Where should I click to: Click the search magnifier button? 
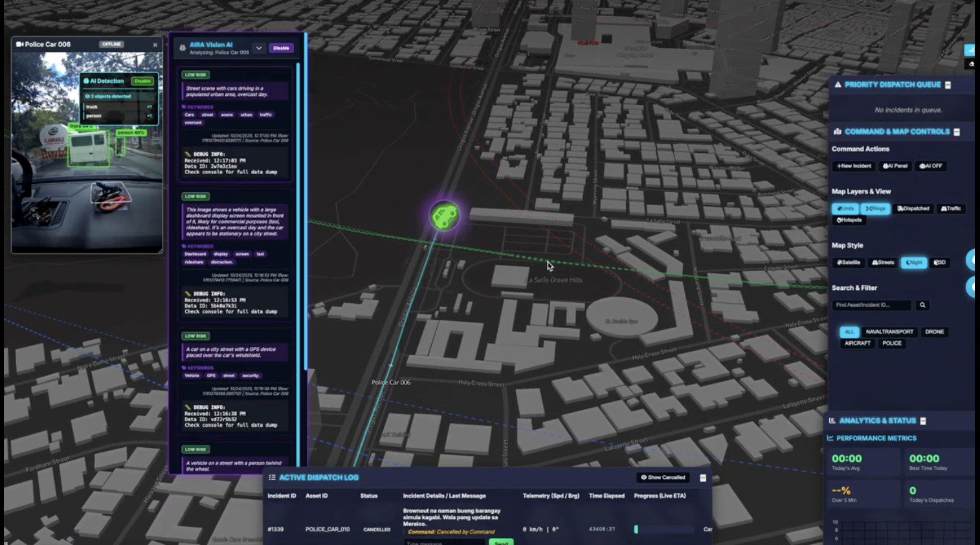[x=922, y=305]
